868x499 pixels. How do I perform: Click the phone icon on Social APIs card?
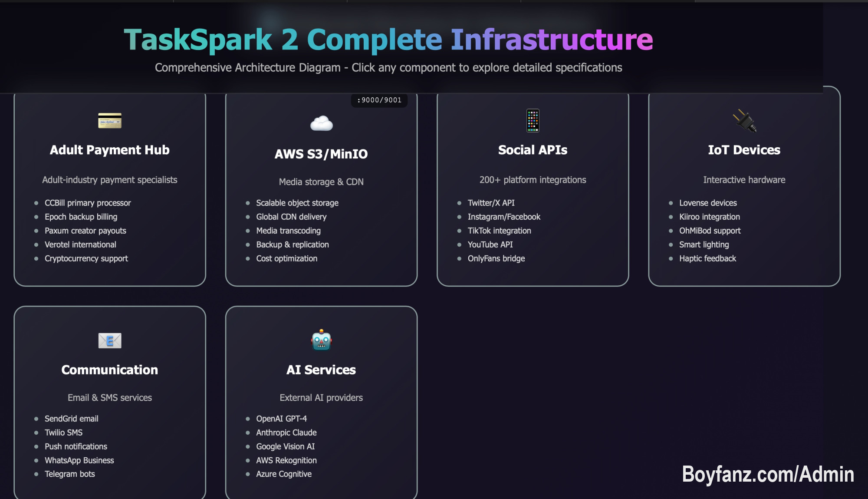533,120
